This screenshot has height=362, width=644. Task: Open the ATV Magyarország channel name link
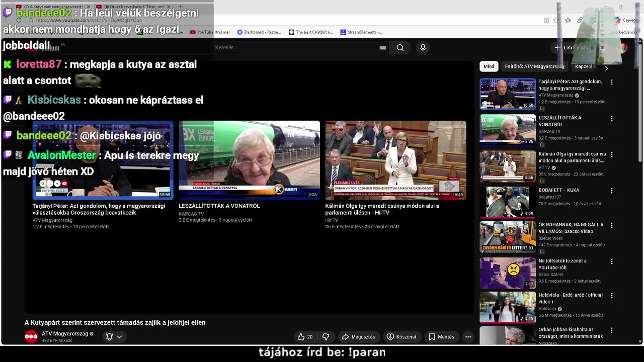tap(65, 334)
